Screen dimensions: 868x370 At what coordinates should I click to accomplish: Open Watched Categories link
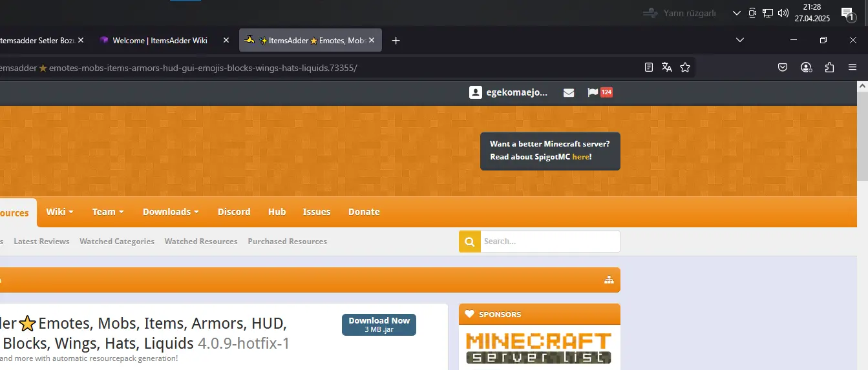point(117,242)
